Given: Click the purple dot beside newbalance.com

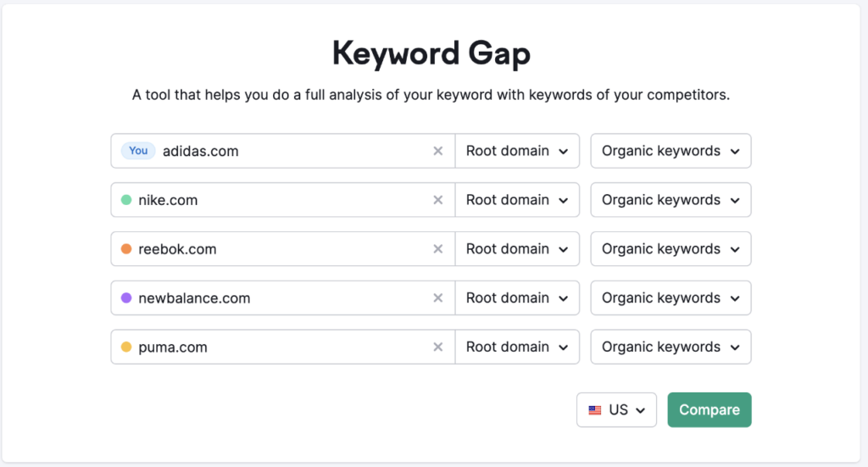Looking at the screenshot, I should pyautogui.click(x=126, y=297).
